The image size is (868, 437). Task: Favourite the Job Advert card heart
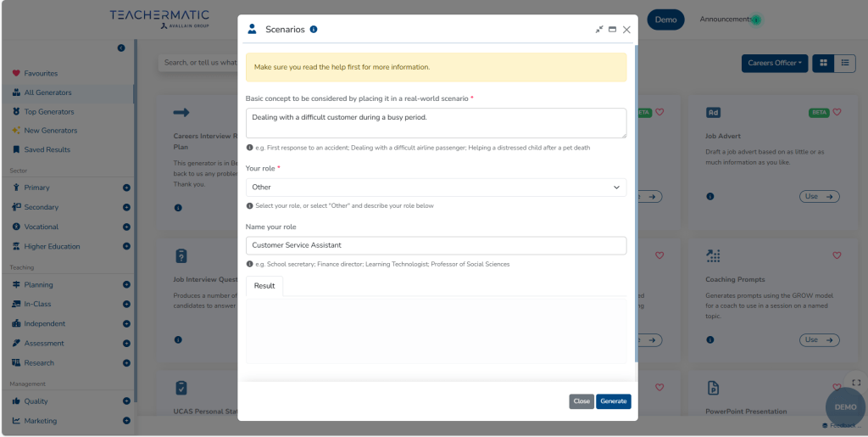click(837, 112)
